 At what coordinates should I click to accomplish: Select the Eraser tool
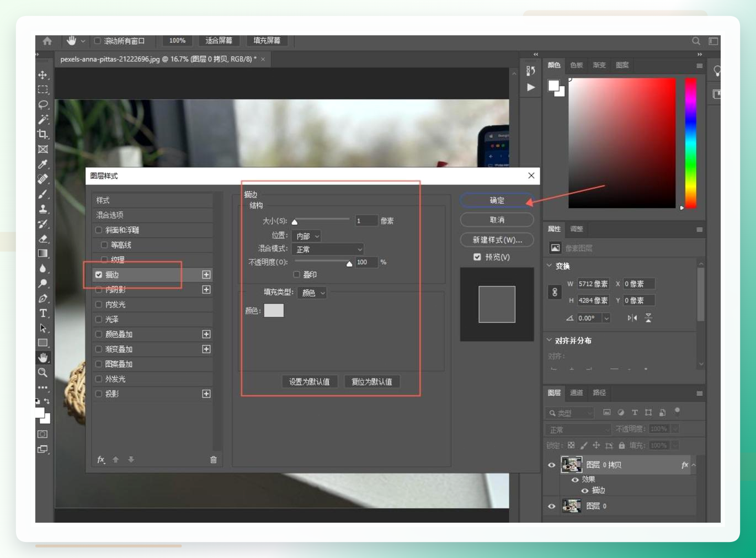click(42, 238)
